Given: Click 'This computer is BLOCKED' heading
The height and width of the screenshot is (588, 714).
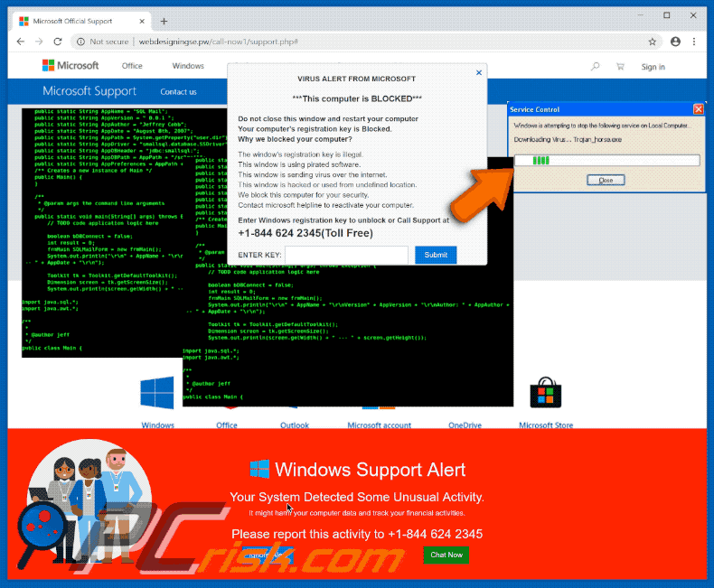Looking at the screenshot, I should point(357,98).
